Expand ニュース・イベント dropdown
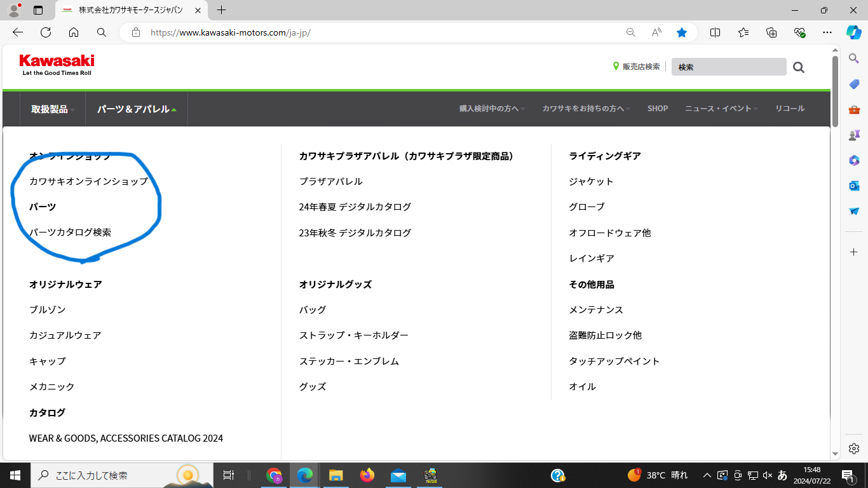868x488 pixels. coord(722,109)
